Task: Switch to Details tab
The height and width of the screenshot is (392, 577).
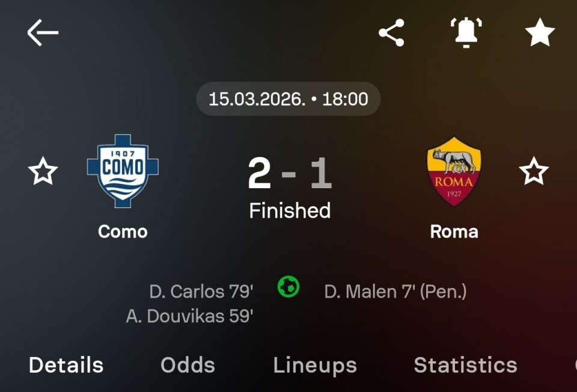Action: (66, 365)
